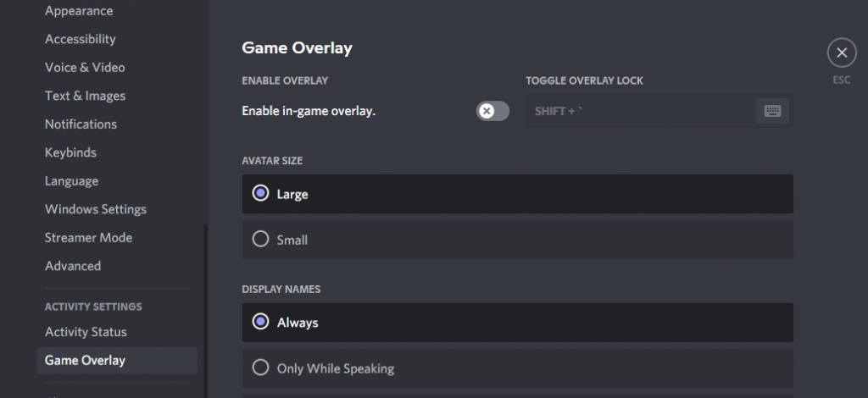Choose Only While Speaking display names
This screenshot has width=868, height=398.
pos(518,368)
